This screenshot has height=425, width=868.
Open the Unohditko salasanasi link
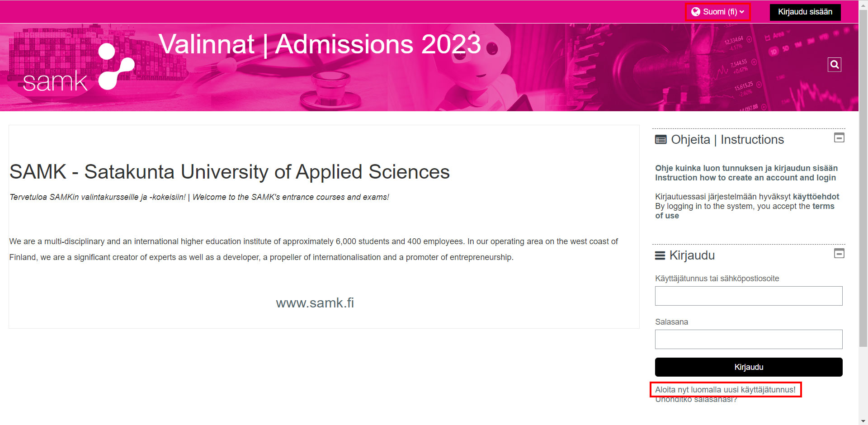(696, 400)
